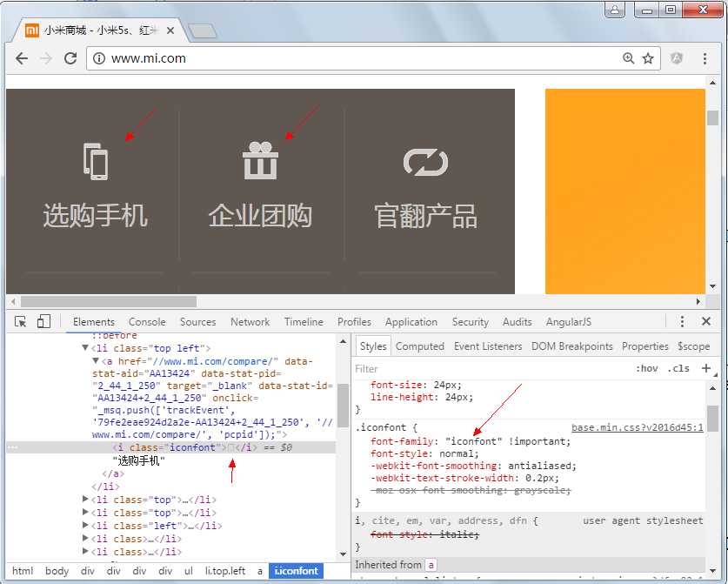
Task: Go back to the previous page
Action: [22, 58]
